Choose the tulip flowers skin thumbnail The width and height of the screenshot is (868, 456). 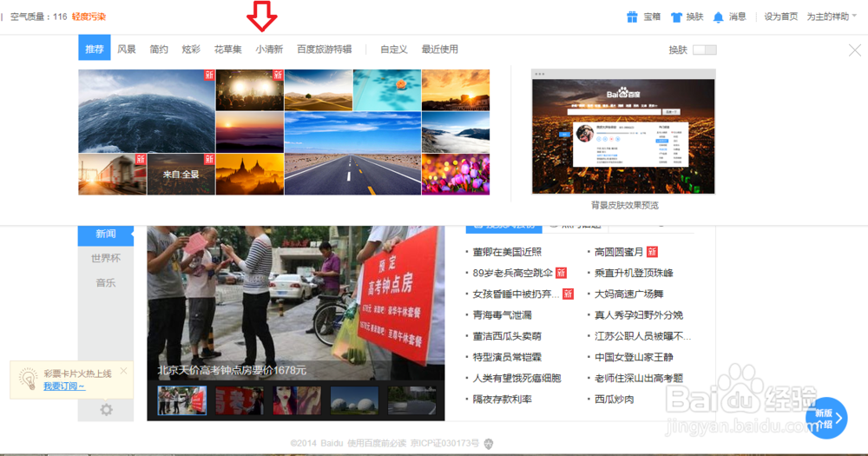click(456, 174)
